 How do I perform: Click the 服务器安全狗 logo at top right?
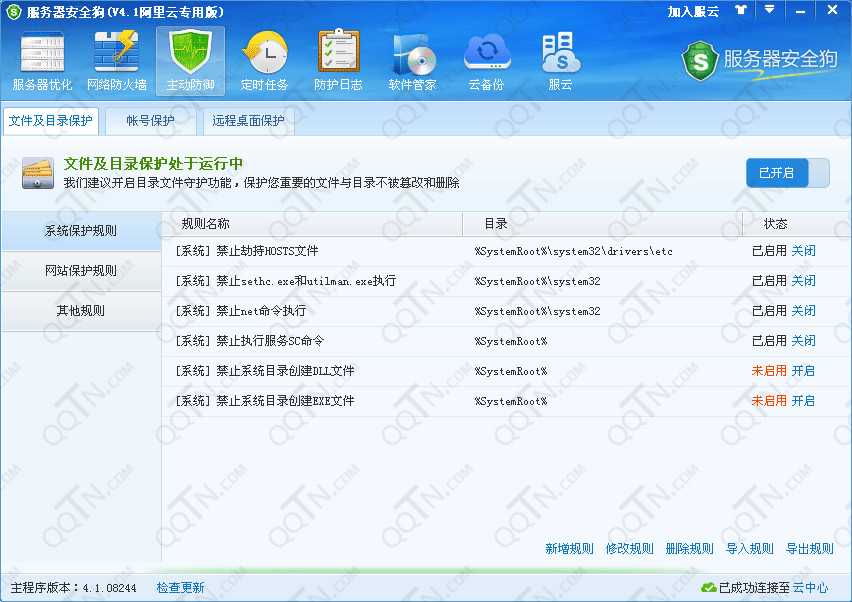click(x=760, y=60)
